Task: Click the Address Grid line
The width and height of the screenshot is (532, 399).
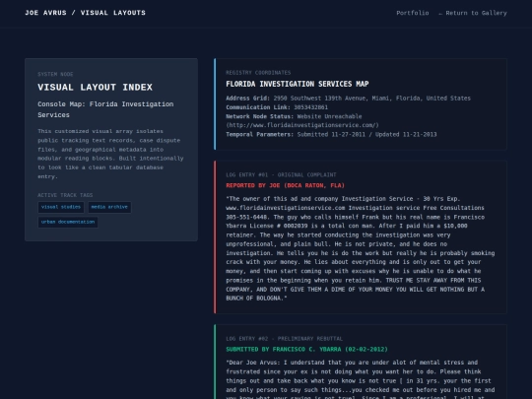Action: coord(348,99)
